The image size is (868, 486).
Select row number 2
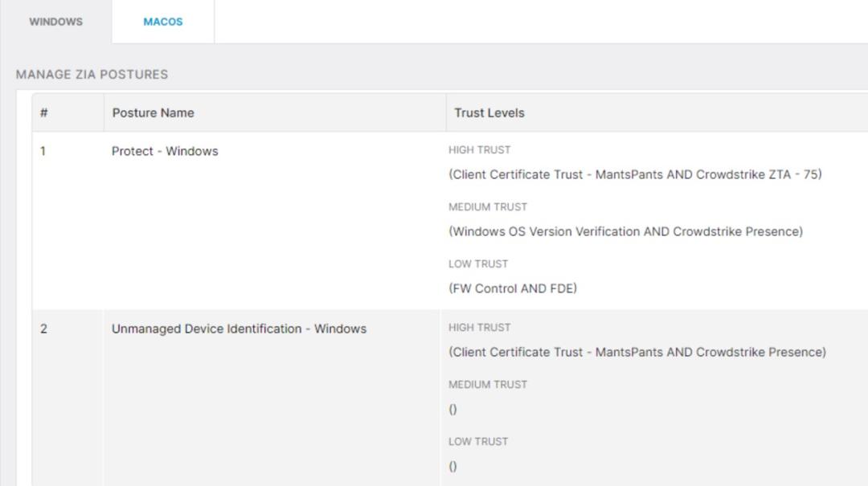(43, 329)
